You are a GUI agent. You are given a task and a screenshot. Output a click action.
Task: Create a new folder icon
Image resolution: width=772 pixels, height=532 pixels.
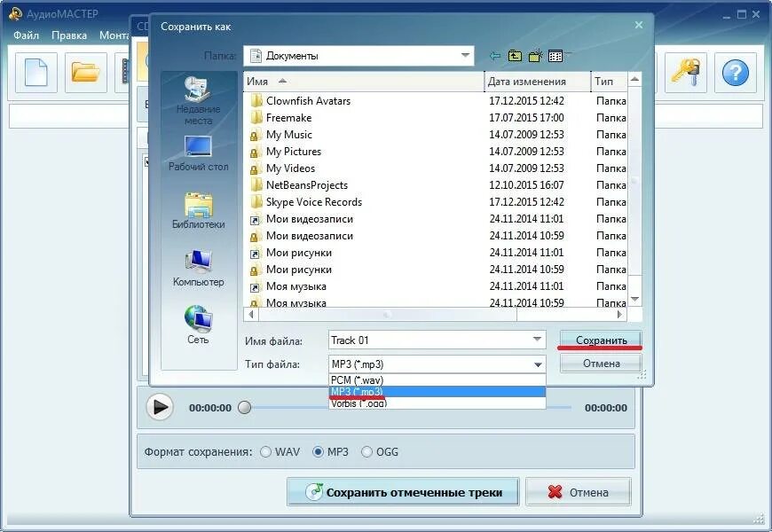[535, 56]
